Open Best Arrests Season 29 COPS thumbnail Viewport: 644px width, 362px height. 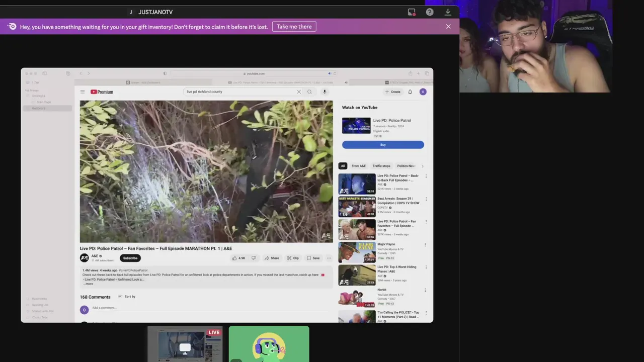point(357,207)
